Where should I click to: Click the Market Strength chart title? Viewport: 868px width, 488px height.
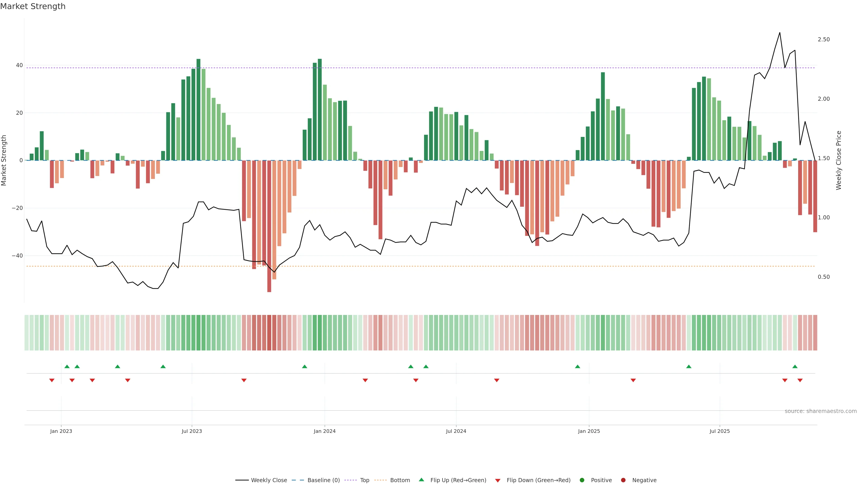(x=33, y=6)
